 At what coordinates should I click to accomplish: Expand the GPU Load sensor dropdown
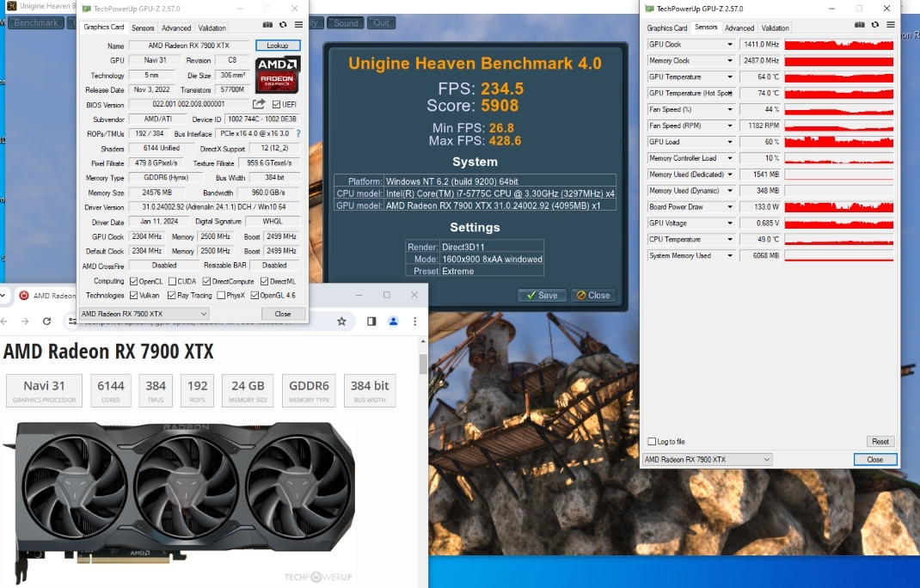tap(730, 142)
